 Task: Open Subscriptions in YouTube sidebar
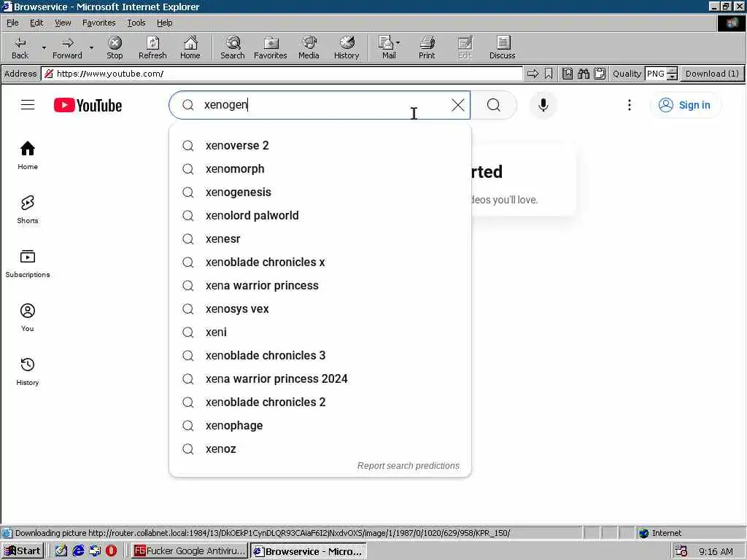click(x=28, y=263)
